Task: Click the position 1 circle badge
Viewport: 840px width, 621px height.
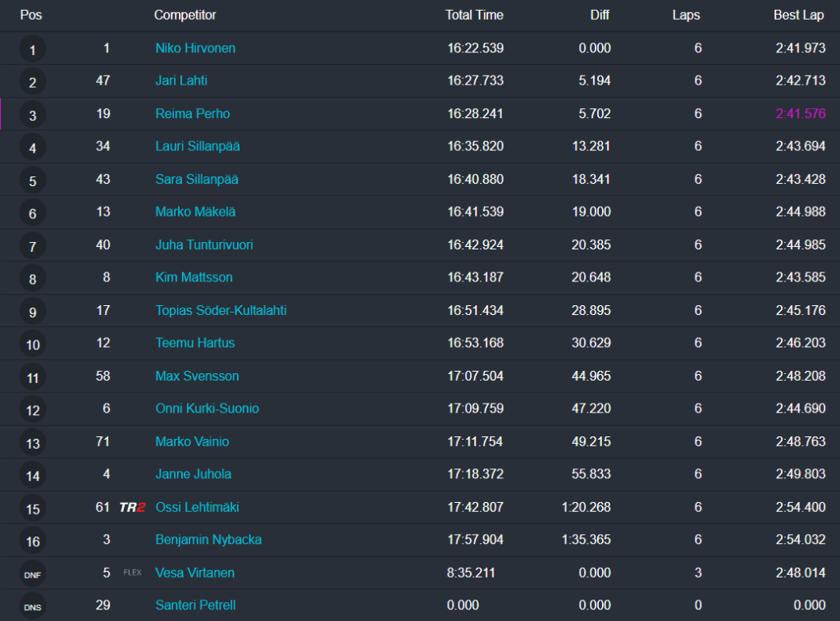Action: pyautogui.click(x=33, y=50)
